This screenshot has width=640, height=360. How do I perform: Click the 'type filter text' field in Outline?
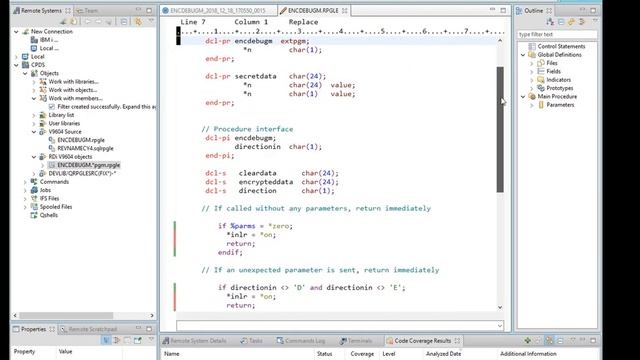557,34
